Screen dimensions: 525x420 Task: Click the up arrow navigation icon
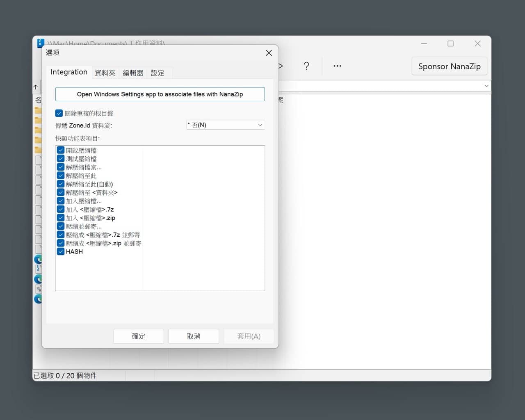click(36, 87)
